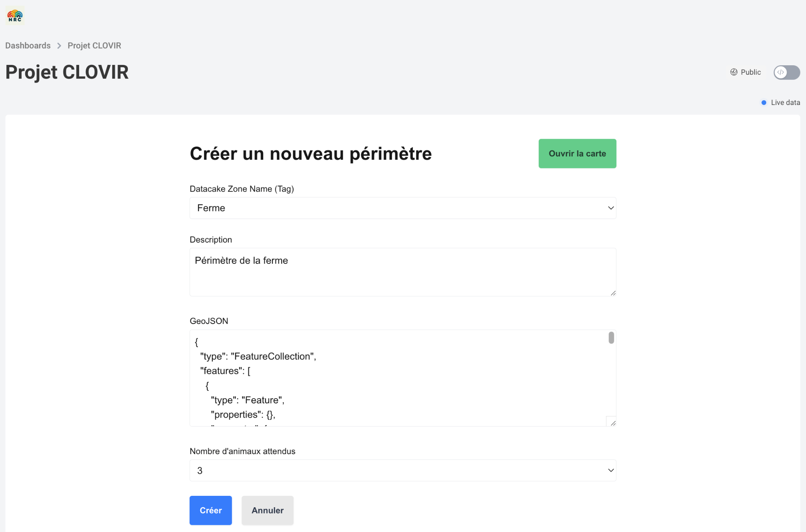Open Projet CLOVIR breadcrumb link

[94, 46]
